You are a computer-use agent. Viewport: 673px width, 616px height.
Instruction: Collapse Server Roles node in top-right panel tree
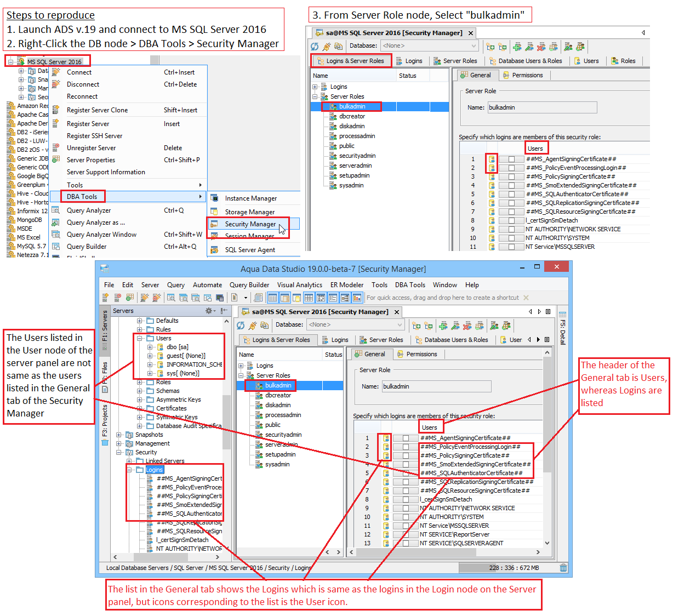click(x=315, y=96)
